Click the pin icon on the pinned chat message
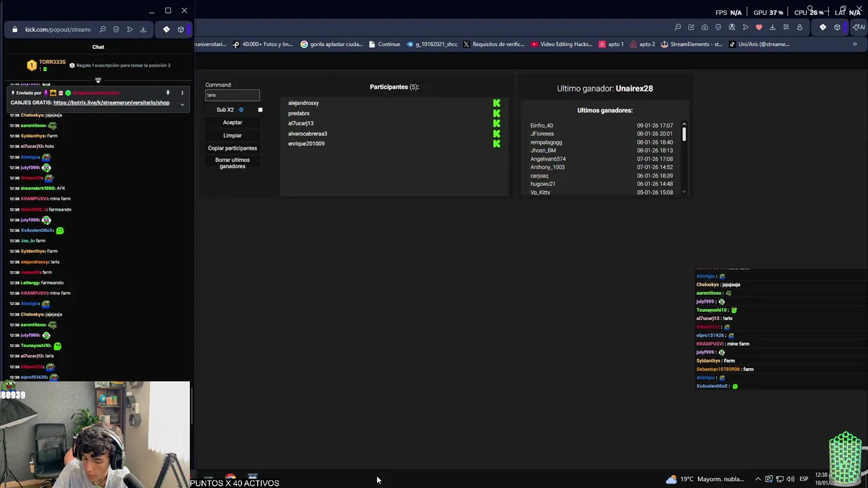 point(167,93)
